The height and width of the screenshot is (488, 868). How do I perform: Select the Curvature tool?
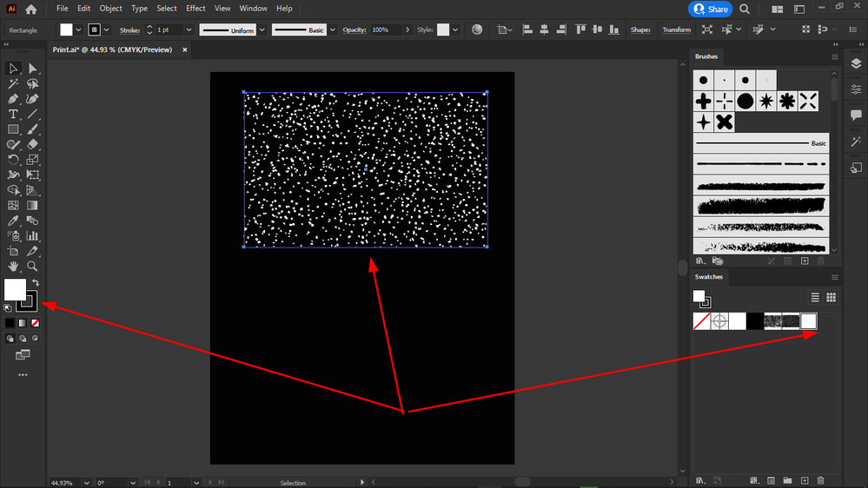point(33,99)
